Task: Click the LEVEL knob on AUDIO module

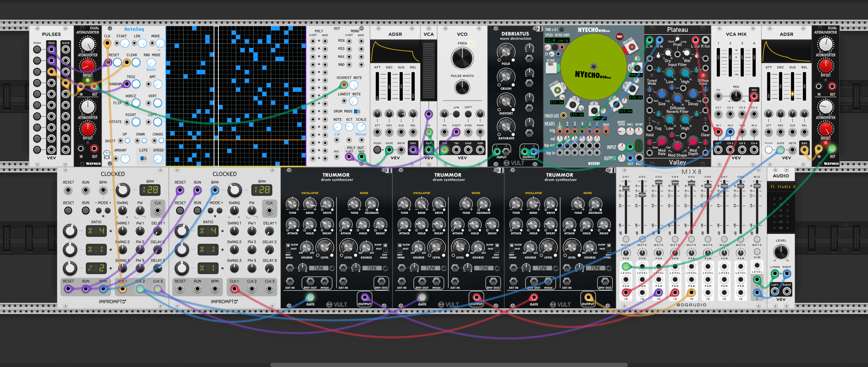Action: click(x=781, y=252)
